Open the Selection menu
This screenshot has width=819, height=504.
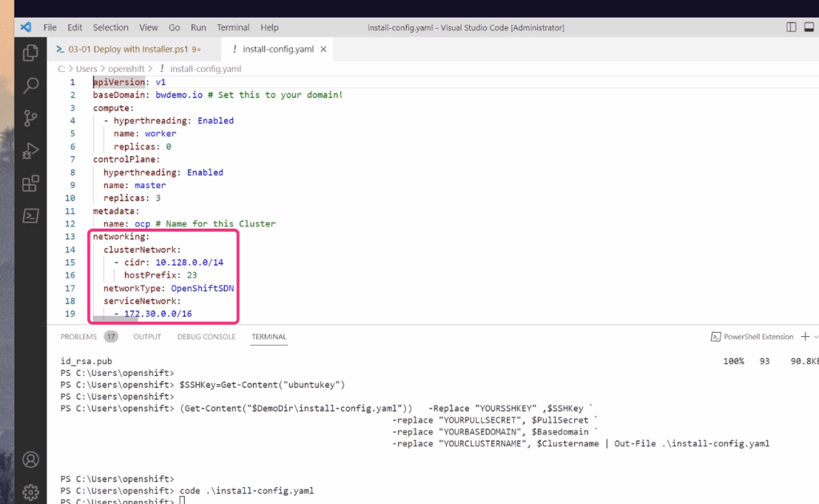click(110, 28)
